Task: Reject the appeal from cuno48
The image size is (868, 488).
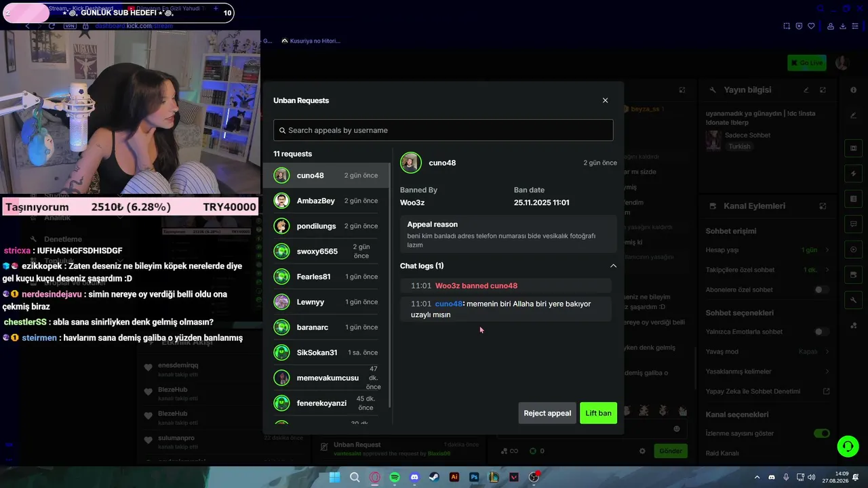Action: 547,413
